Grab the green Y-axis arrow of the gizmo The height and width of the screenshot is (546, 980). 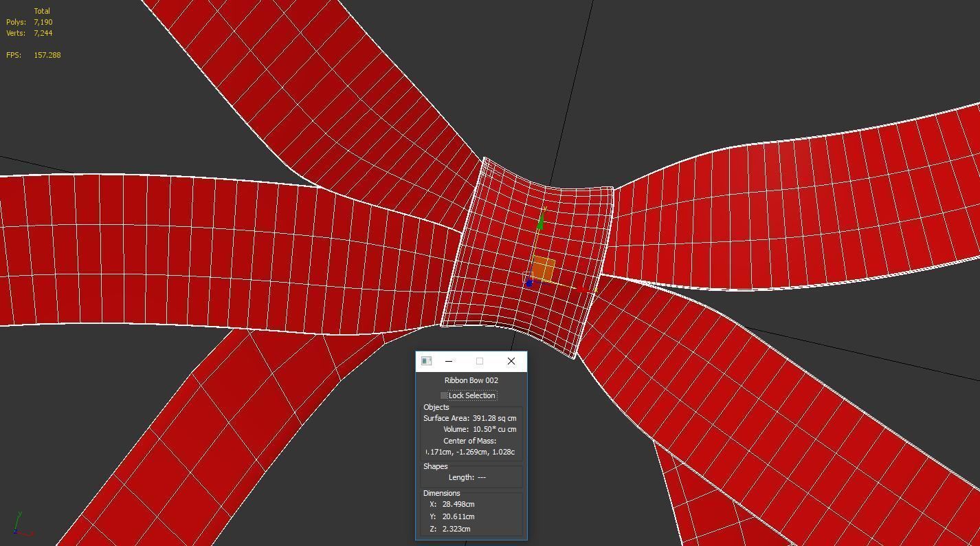point(541,221)
